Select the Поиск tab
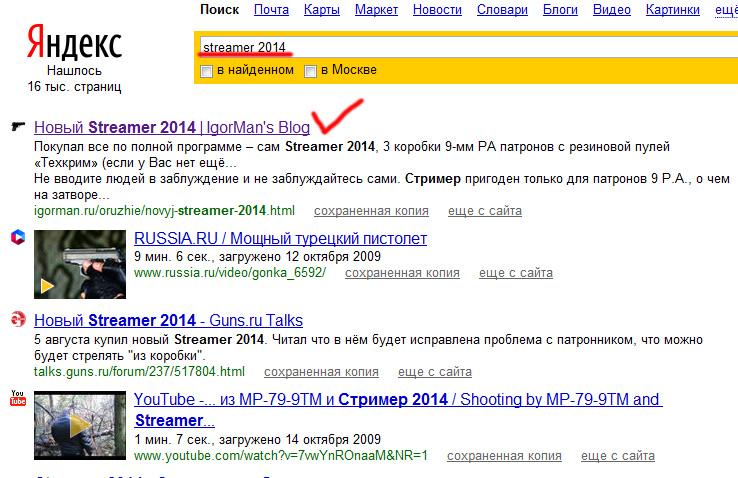 219,10
